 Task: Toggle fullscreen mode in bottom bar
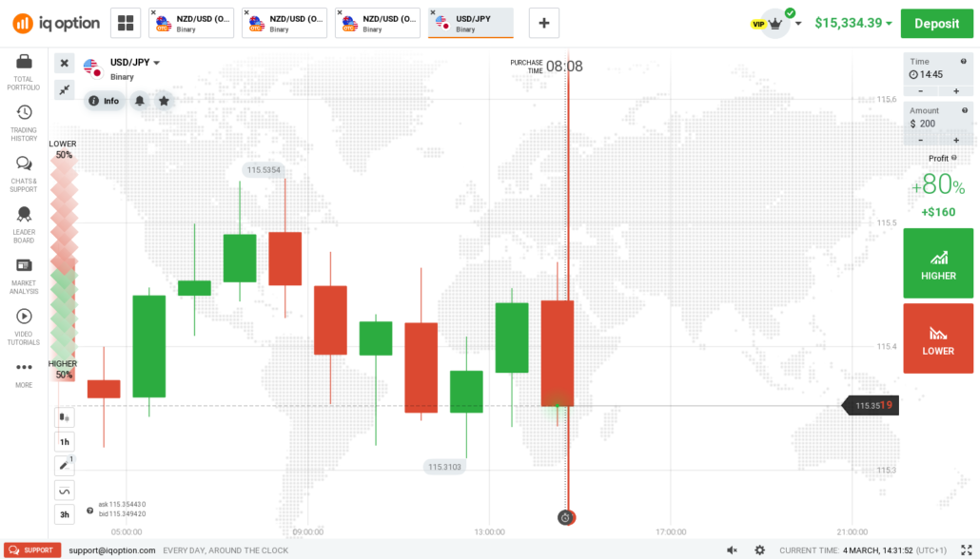(x=965, y=550)
